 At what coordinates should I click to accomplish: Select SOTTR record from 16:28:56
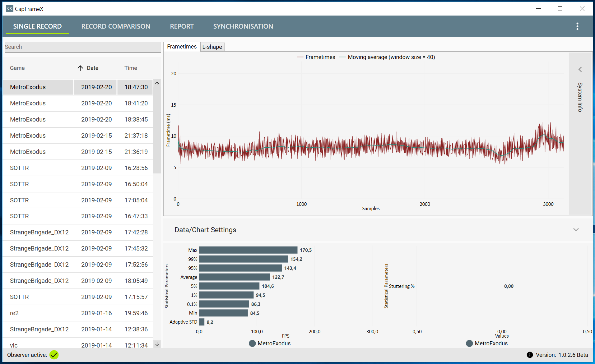pos(78,168)
